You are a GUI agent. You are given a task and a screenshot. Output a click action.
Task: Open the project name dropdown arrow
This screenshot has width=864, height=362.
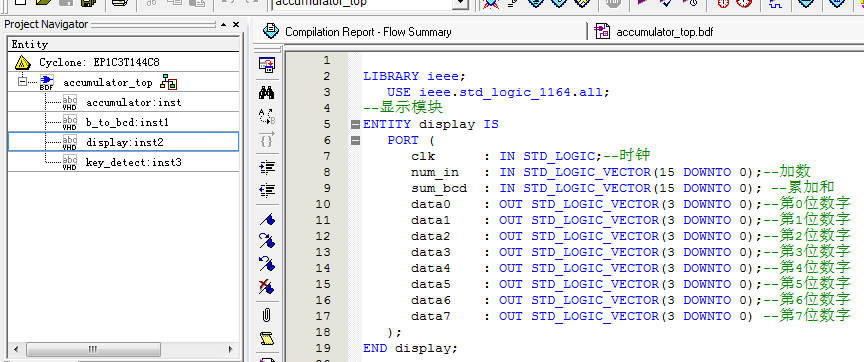[461, 3]
